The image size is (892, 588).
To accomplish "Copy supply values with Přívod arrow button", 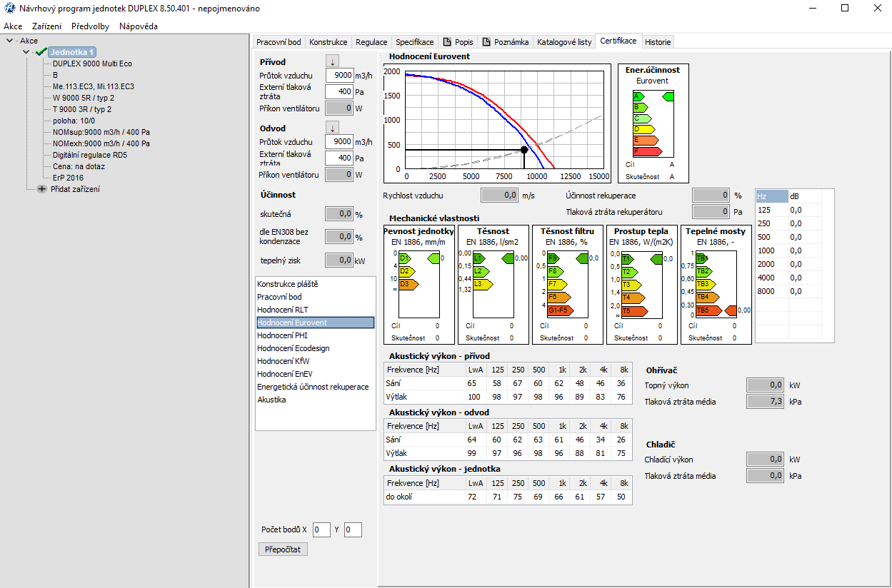I will [332, 61].
